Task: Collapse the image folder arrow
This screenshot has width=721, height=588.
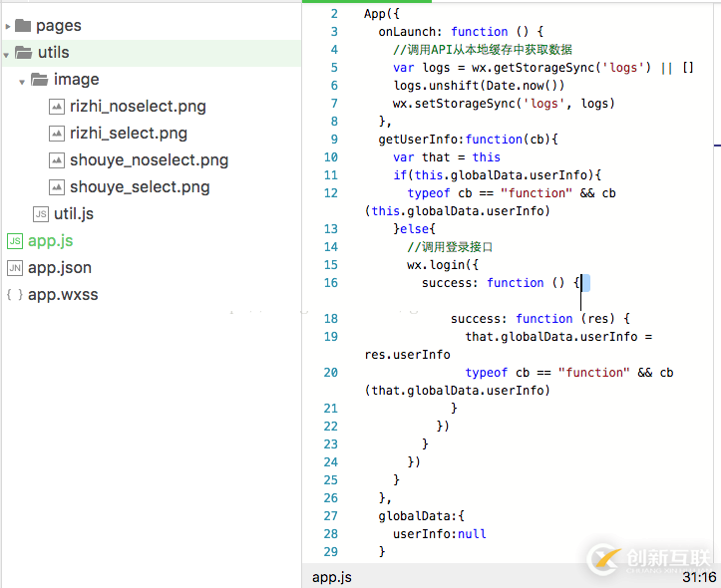Action: pyautogui.click(x=22, y=80)
